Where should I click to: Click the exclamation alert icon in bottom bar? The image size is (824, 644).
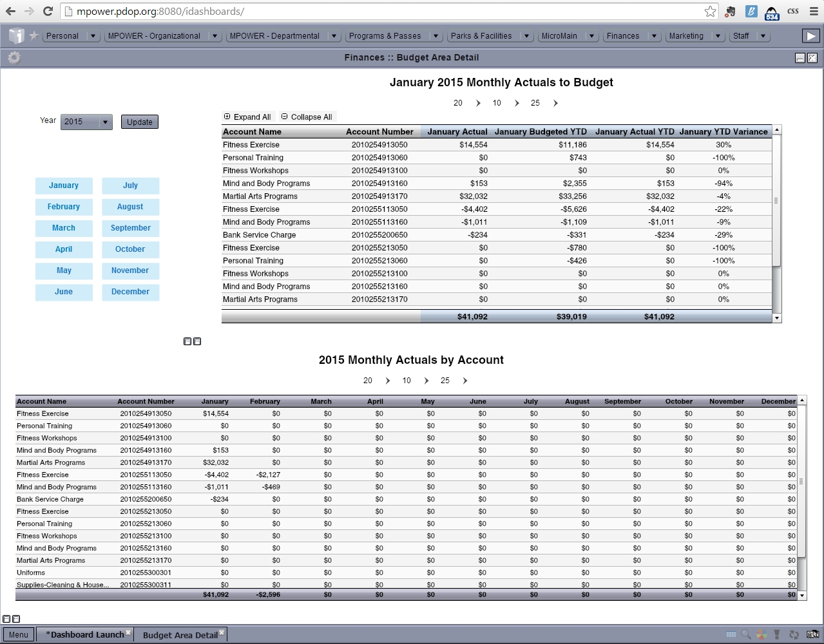point(778,634)
